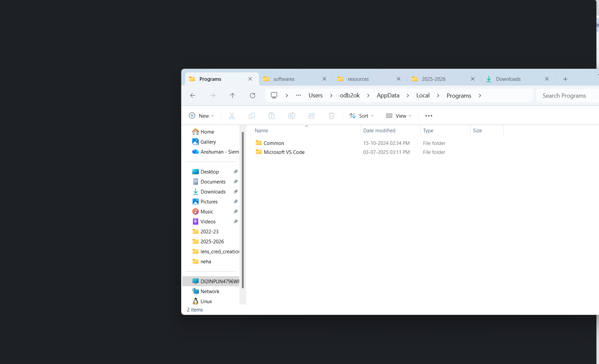This screenshot has height=364, width=599.
Task: Click the Rename icon in toolbar
Action: coord(292,116)
